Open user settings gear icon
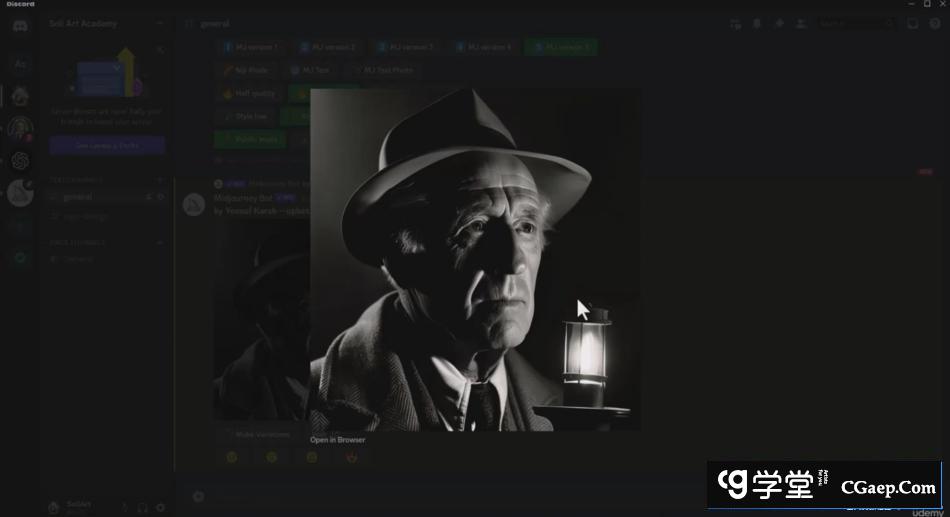Screen dimensions: 950x517 click(160, 507)
